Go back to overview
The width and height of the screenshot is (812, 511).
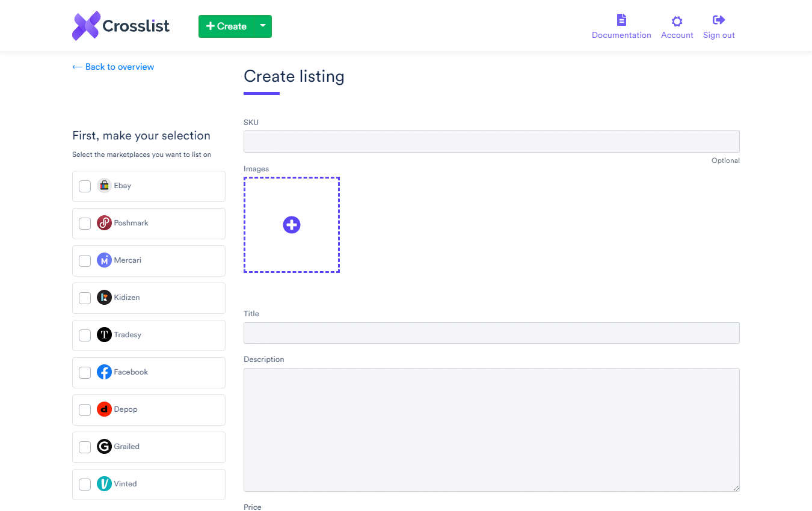[113, 67]
